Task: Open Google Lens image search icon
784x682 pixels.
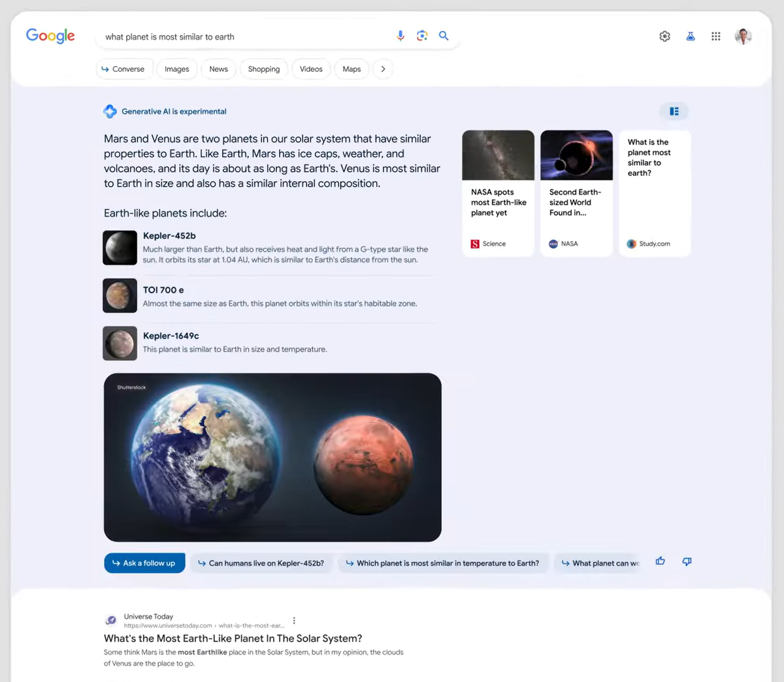Action: (x=422, y=36)
